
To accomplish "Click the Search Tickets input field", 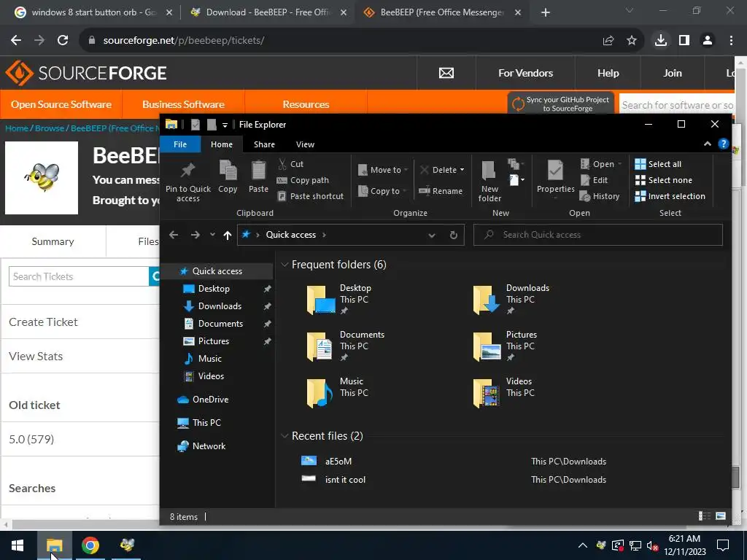I will click(79, 276).
